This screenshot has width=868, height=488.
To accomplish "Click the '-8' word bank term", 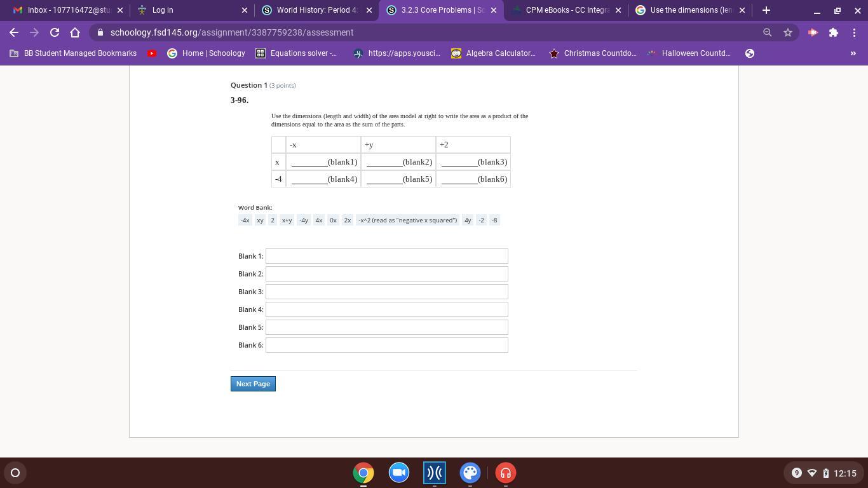I will click(x=494, y=220).
